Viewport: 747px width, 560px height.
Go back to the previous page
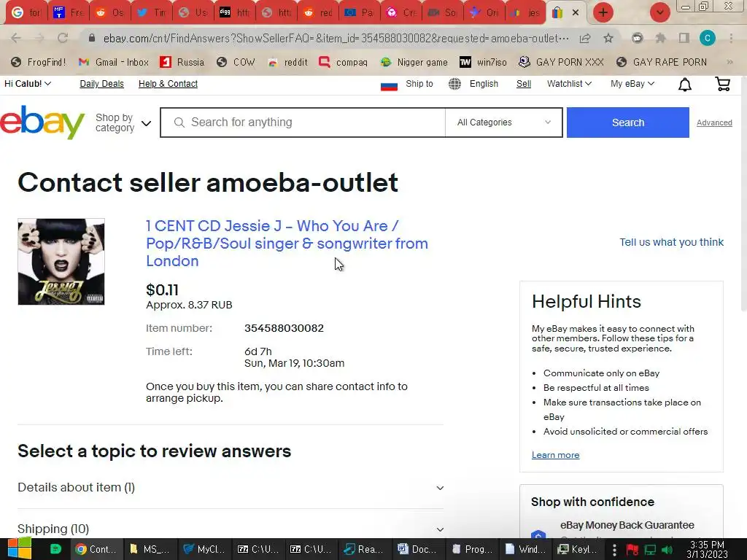16,38
